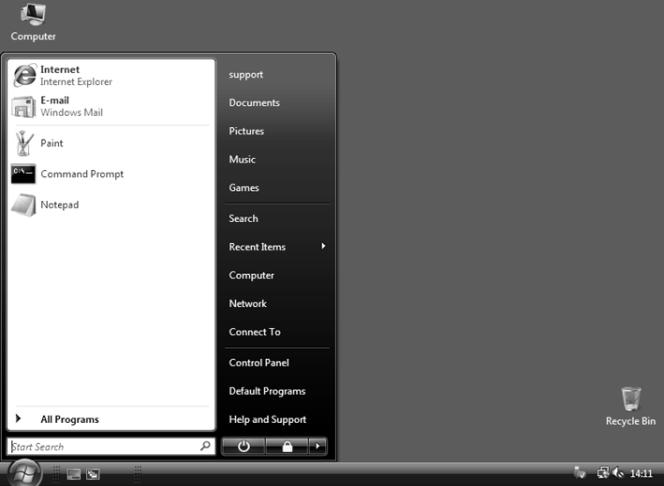
Task: Open Notepad from the Start menu
Action: (x=111, y=205)
